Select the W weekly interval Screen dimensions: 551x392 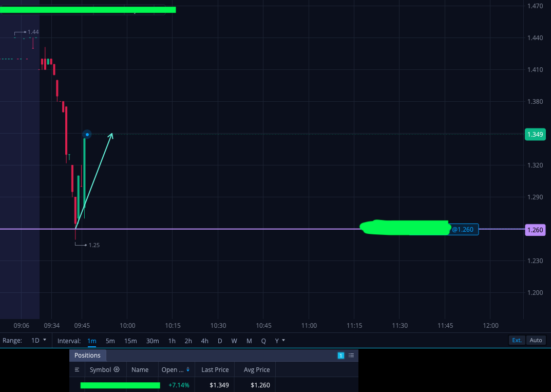coord(234,341)
